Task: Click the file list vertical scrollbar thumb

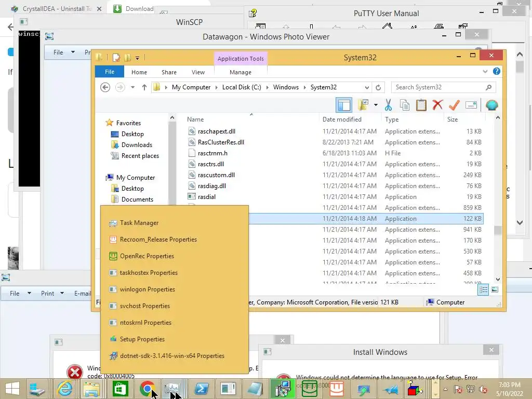Action: point(498,230)
